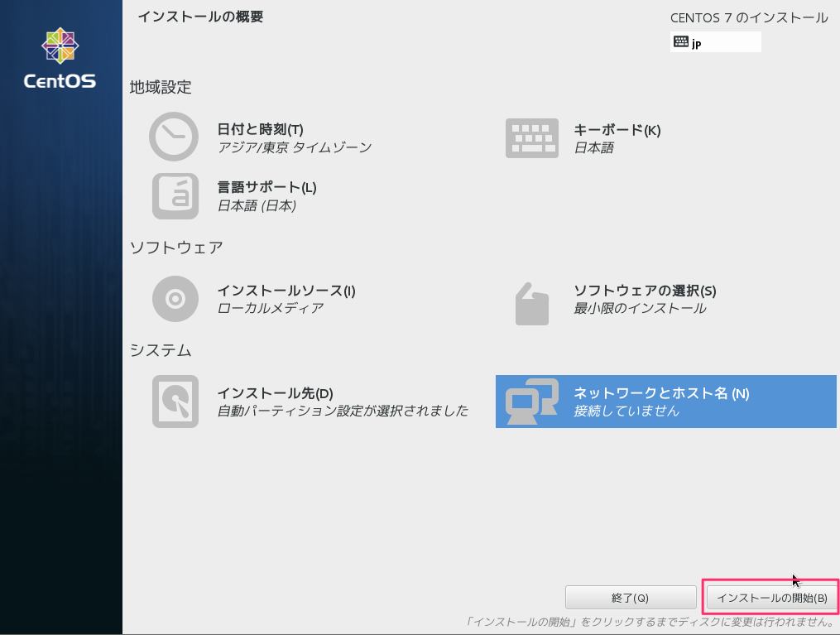The height and width of the screenshot is (635, 840).
Task: Click the 自動パーティション設定が選択されました text
Action: tap(343, 411)
